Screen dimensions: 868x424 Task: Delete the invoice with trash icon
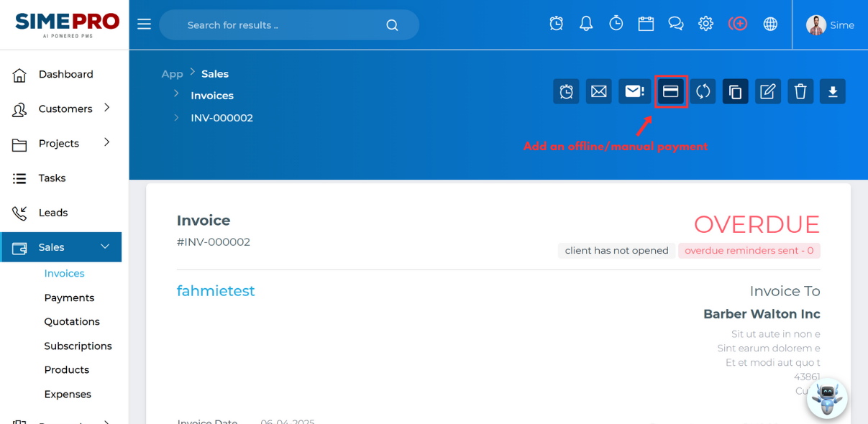click(800, 91)
